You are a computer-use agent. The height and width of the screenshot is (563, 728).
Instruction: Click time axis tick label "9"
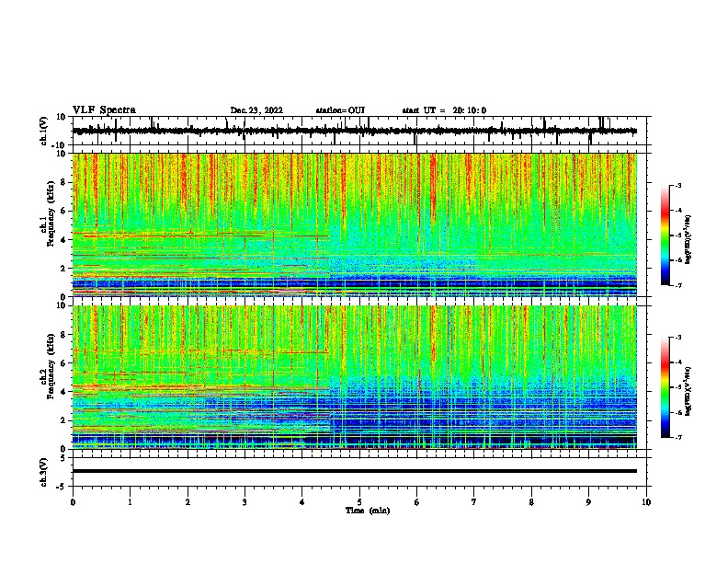[x=588, y=502]
